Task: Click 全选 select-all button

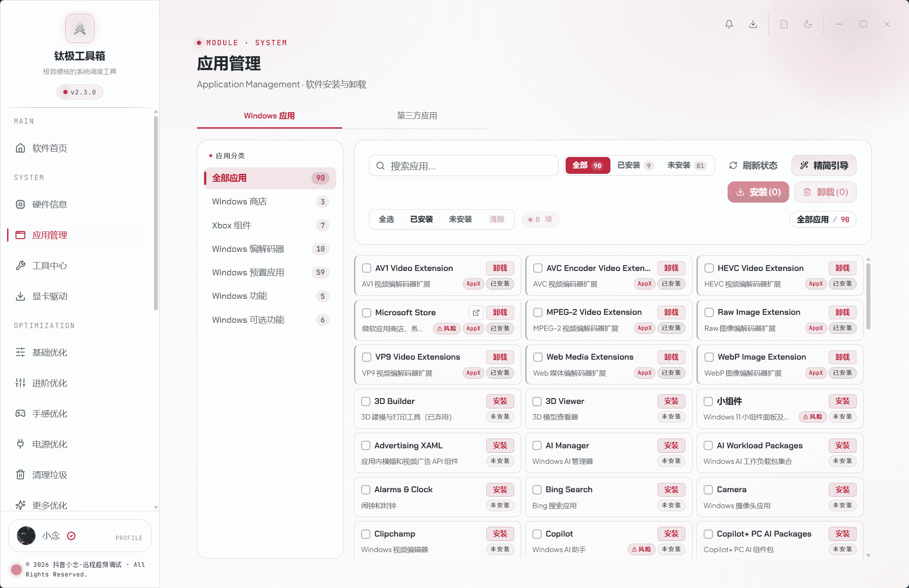Action: pos(386,220)
